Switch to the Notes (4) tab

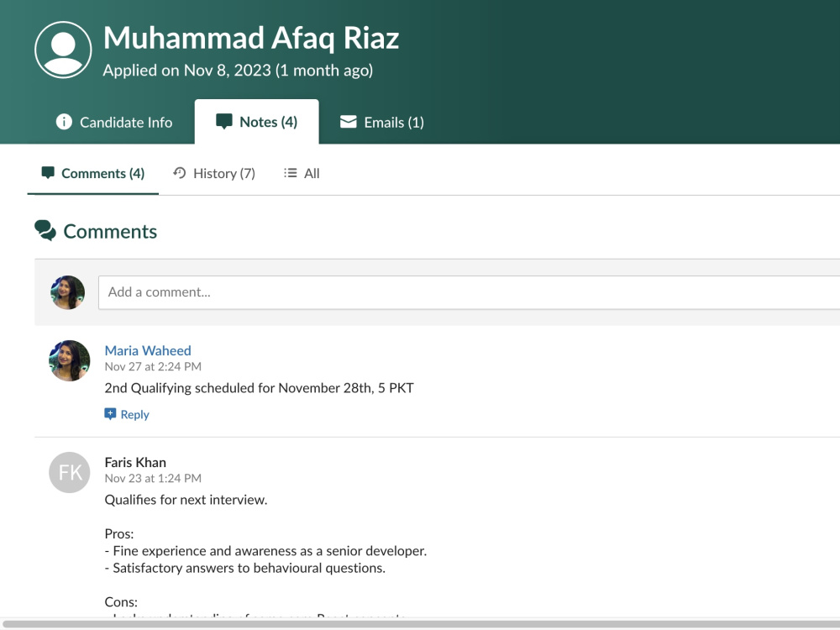point(256,122)
